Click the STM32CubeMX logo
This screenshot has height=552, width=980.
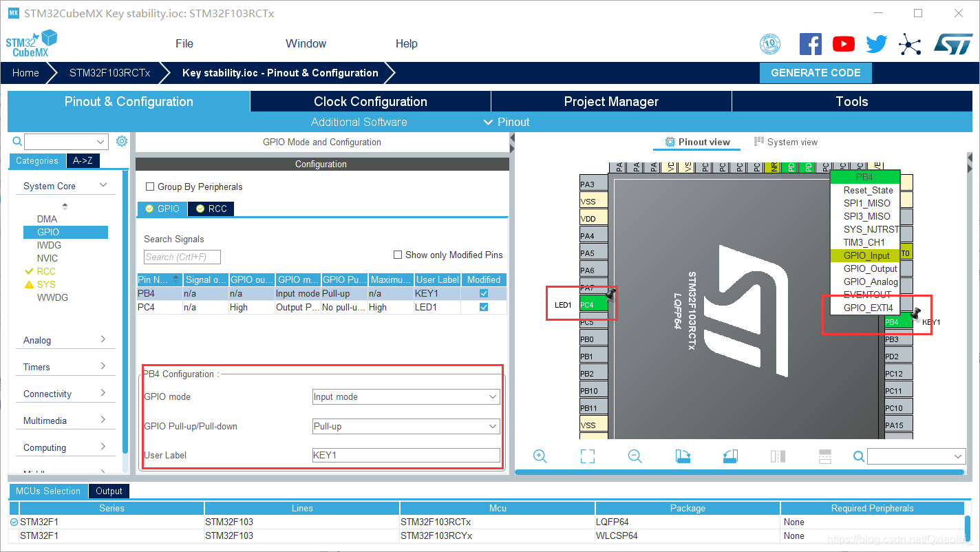[32, 43]
